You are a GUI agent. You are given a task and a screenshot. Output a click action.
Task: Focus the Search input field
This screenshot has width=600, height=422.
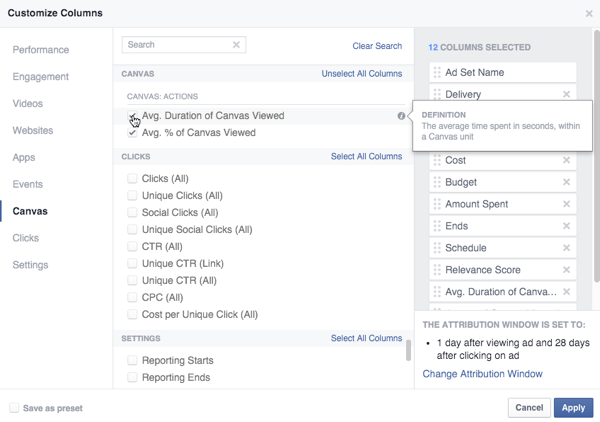pyautogui.click(x=178, y=45)
